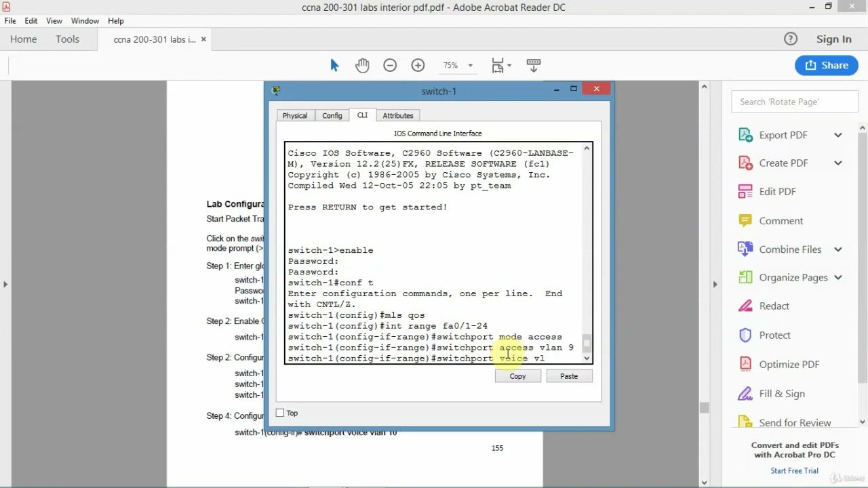Zoom out with the minus icon
Screen dimensions: 868x488
point(390,65)
